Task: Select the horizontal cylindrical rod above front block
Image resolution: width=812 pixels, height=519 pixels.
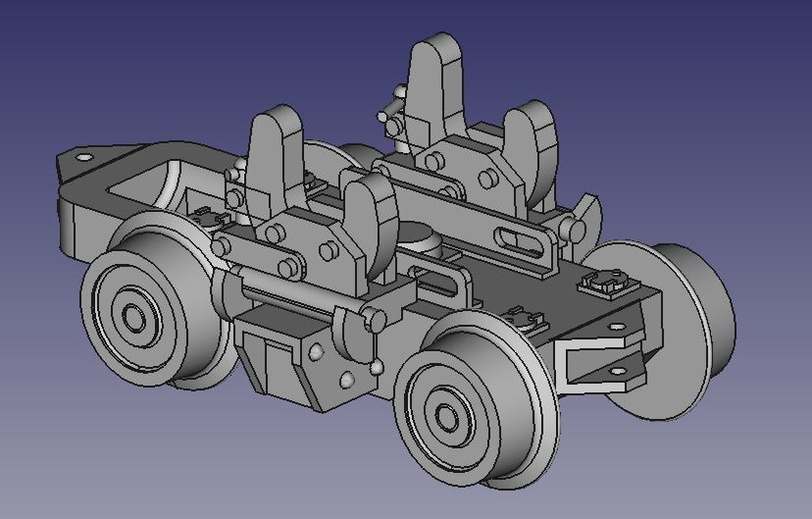Action: pyautogui.click(x=284, y=292)
